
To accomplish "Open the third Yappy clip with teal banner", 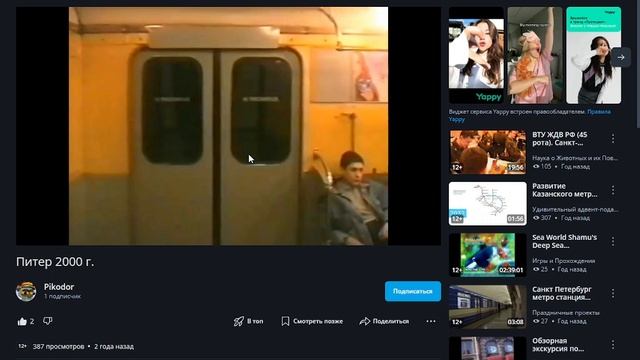I will (x=593, y=55).
